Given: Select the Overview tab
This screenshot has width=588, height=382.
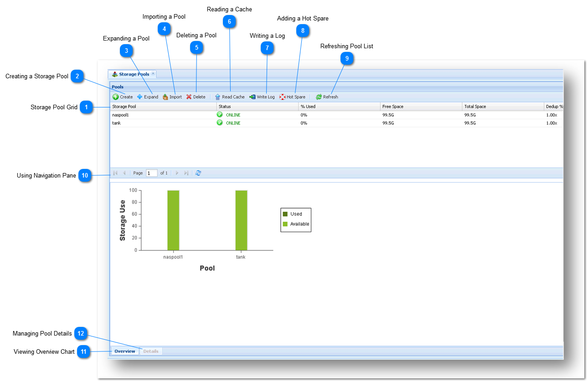Looking at the screenshot, I should coord(124,351).
